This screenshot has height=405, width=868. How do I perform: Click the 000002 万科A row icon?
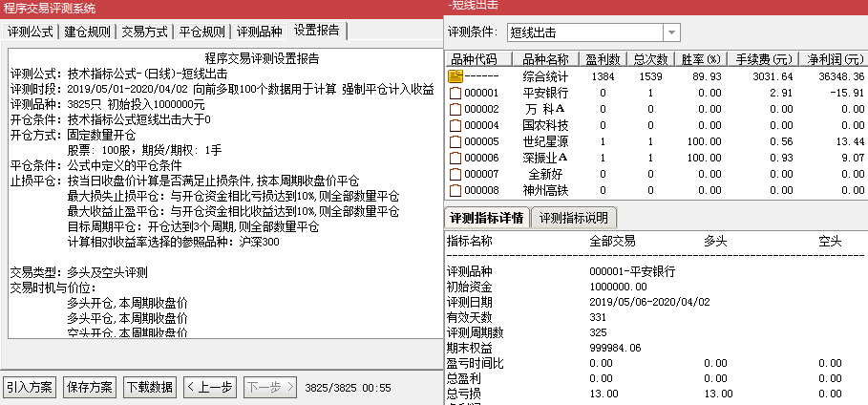pyautogui.click(x=455, y=109)
